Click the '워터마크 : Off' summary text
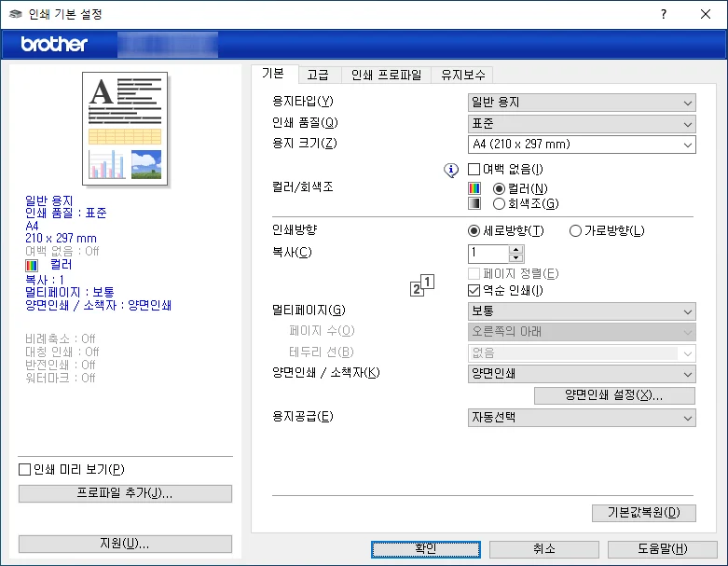Image resolution: width=728 pixels, height=566 pixels. pos(61,378)
